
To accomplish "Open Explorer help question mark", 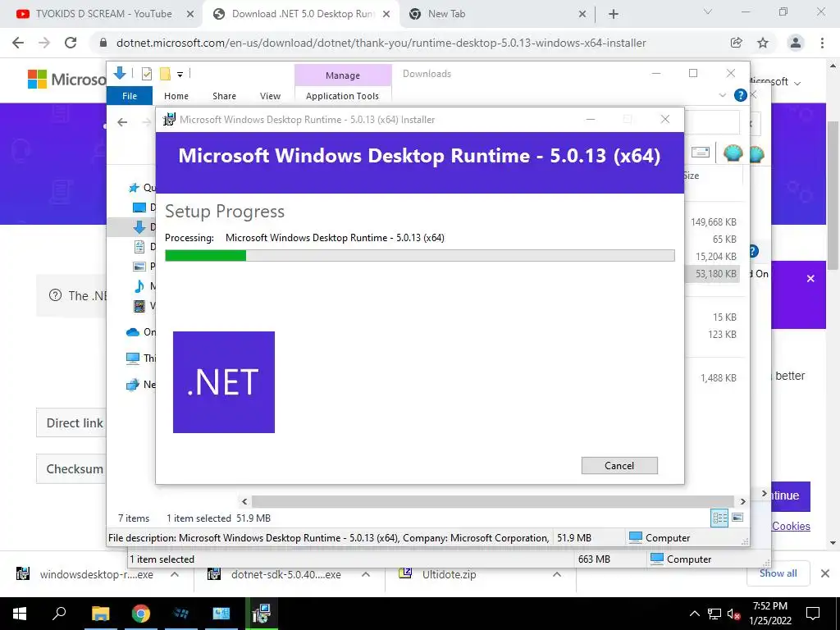I will click(x=741, y=95).
